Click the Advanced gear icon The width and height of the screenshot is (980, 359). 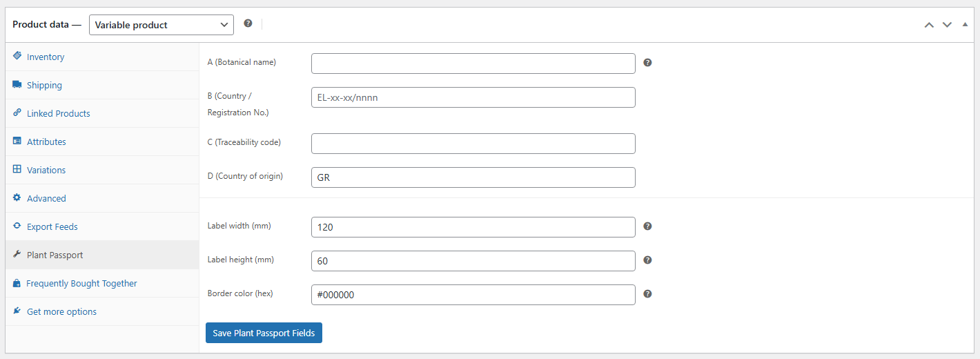pos(17,197)
